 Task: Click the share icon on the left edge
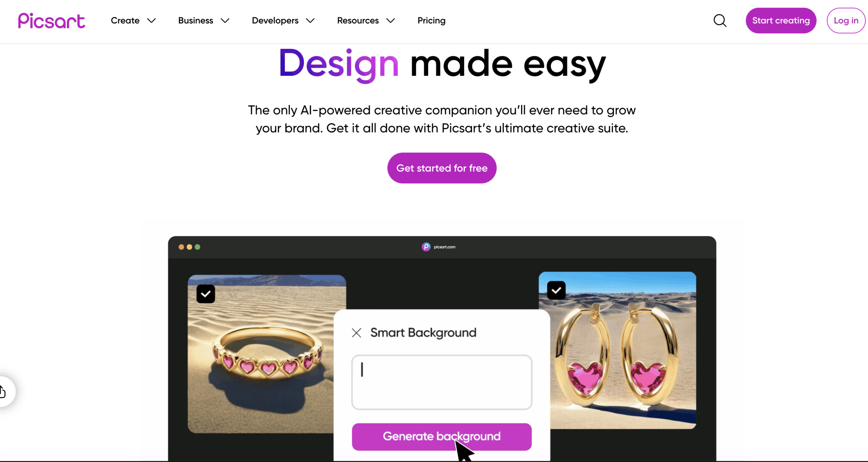[x=3, y=391]
